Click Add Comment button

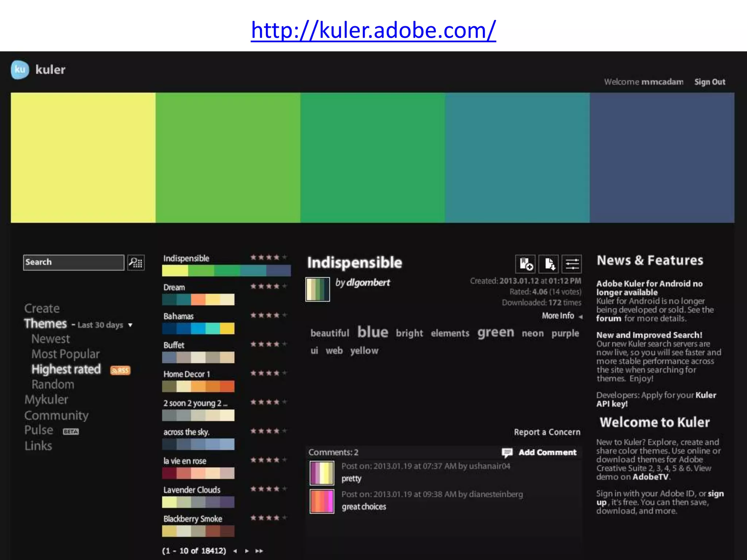547,452
